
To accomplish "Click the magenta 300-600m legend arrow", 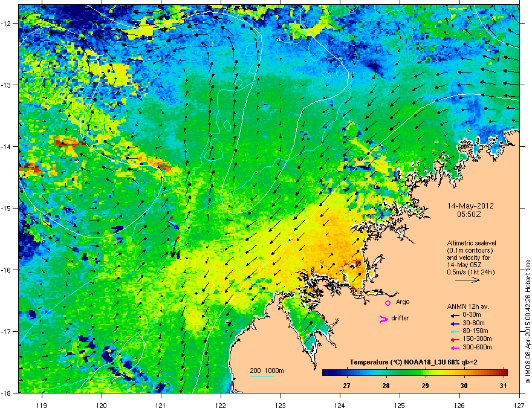I will pyautogui.click(x=455, y=348).
